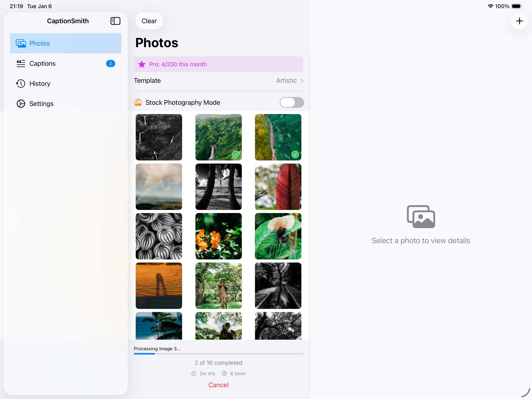
Task: Click the photo placeholder icon in details pane
Action: pyautogui.click(x=421, y=217)
